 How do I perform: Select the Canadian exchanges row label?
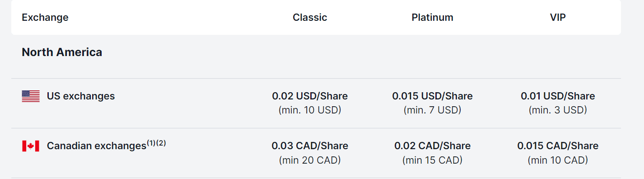point(97,146)
